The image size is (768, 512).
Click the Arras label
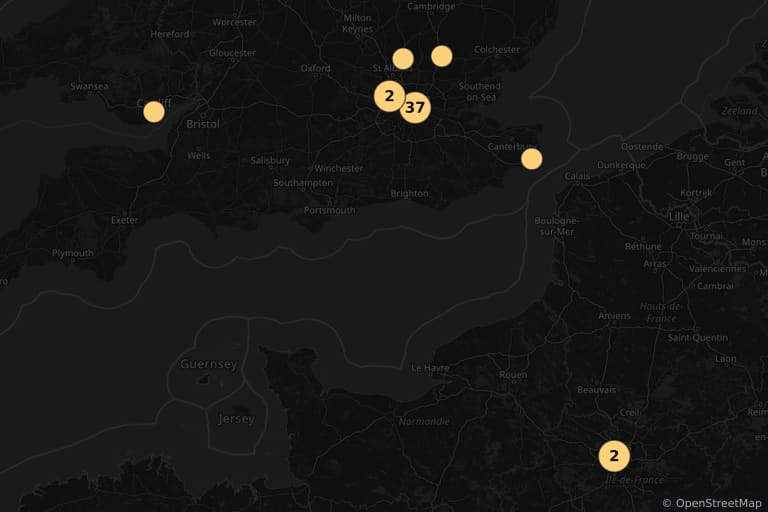pos(655,264)
